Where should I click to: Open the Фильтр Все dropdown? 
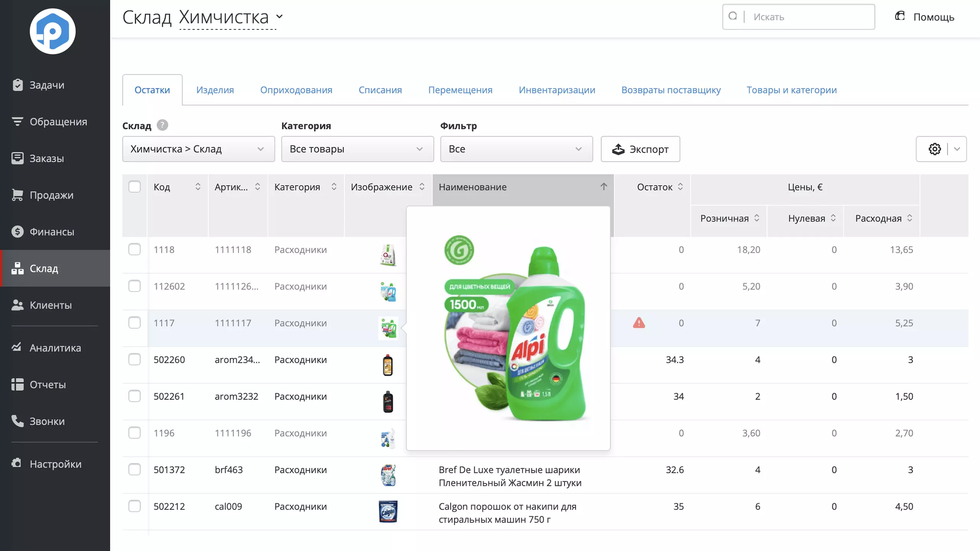(x=516, y=149)
